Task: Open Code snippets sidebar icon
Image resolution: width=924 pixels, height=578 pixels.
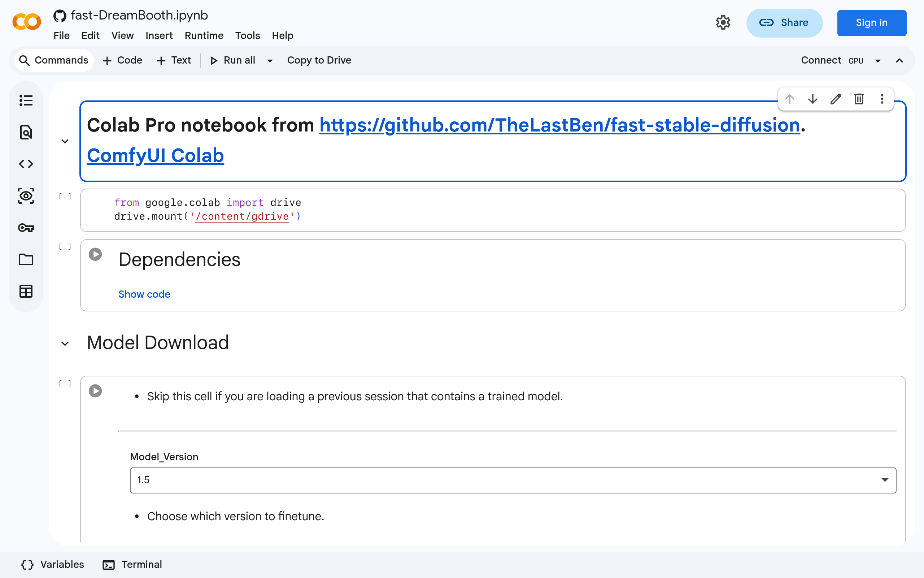Action: (26, 164)
